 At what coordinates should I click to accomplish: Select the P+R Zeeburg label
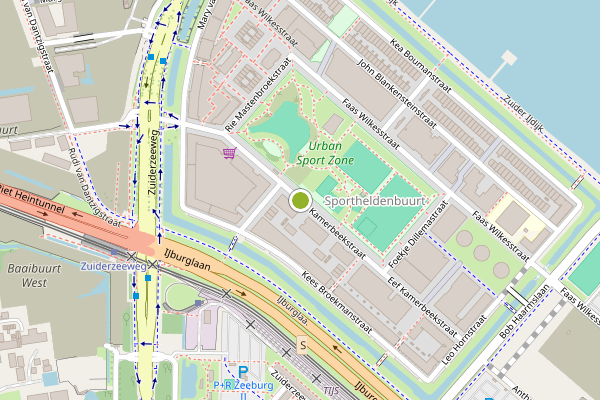(243, 385)
